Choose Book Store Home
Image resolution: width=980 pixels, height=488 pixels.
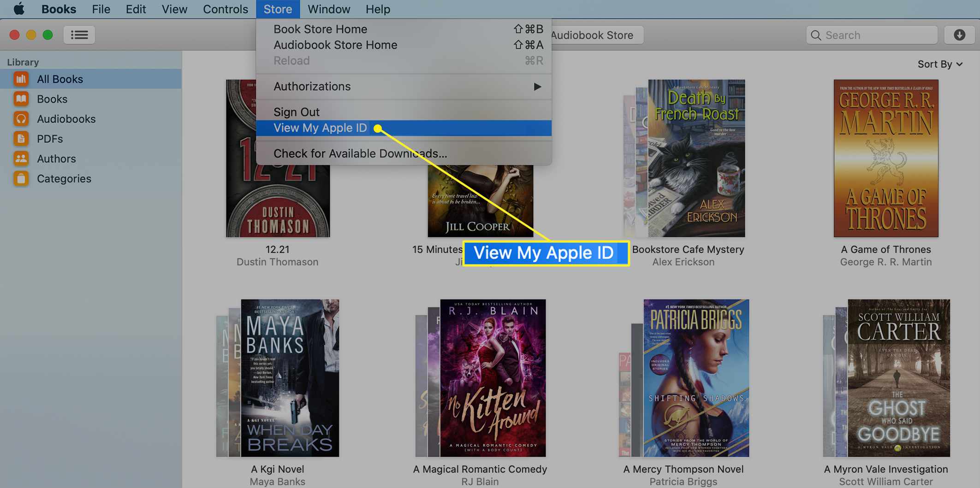pos(404,29)
